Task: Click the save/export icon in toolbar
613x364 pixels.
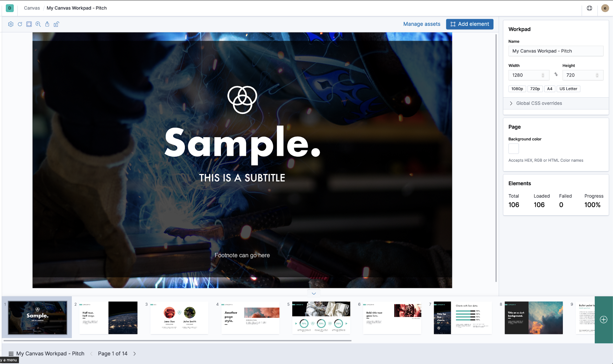Action: pos(47,24)
